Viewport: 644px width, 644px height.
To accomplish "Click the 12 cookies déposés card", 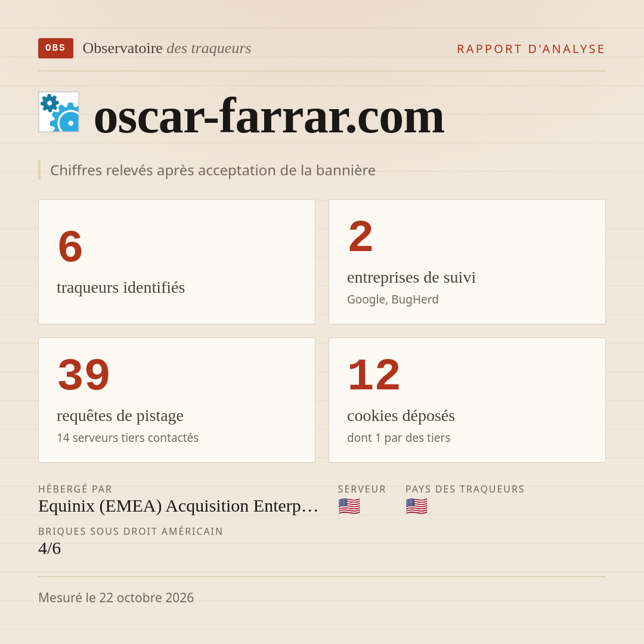I will (x=467, y=400).
